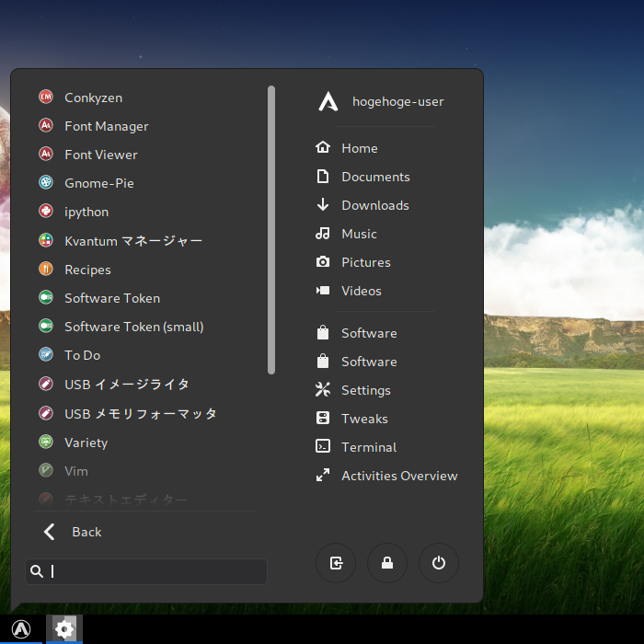Select the ipython label

[86, 212]
